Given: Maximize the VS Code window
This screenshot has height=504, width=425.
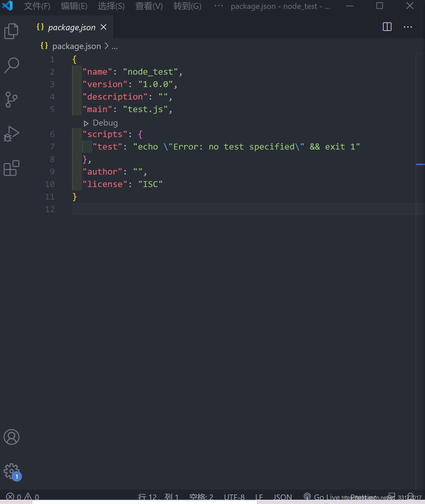Looking at the screenshot, I should tap(380, 6).
